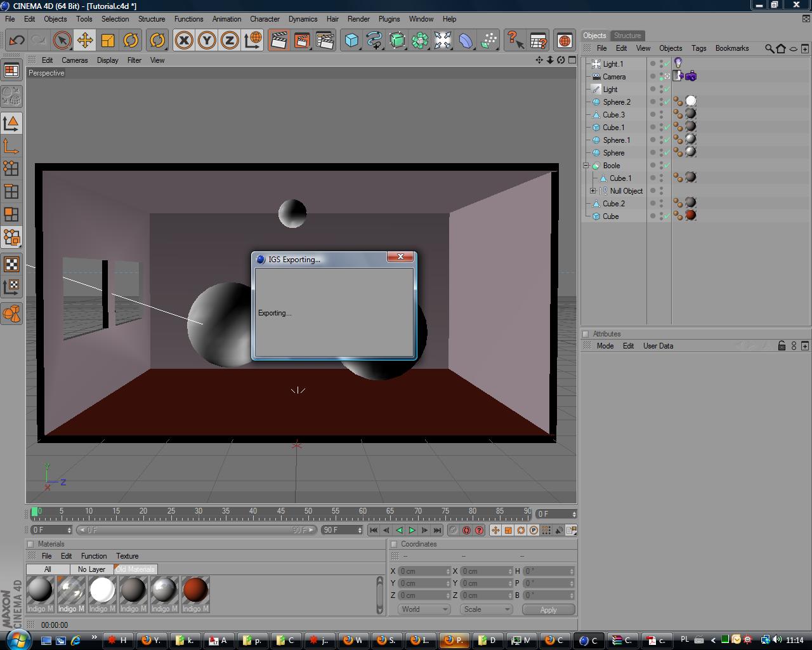Switch to the Structure tab
This screenshot has width=812, height=650.
coord(627,36)
